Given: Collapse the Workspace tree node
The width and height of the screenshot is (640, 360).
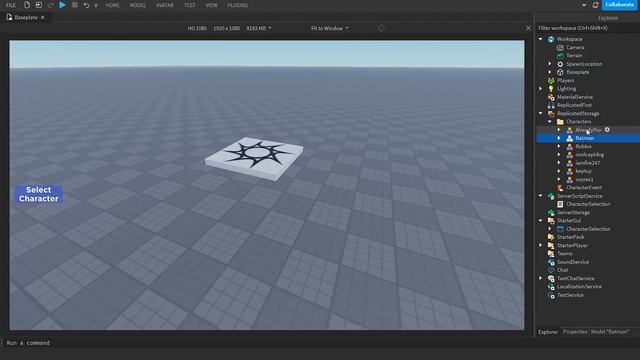Looking at the screenshot, I should [541, 39].
